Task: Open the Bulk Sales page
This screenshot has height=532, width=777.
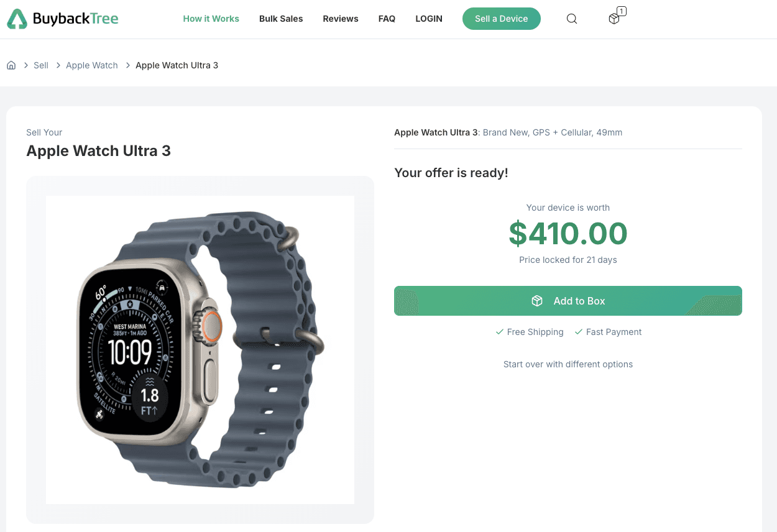Action: [x=281, y=19]
